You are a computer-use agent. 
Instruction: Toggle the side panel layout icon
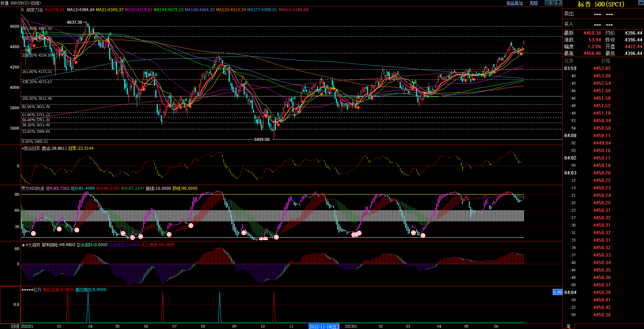pyautogui.click(x=559, y=3)
